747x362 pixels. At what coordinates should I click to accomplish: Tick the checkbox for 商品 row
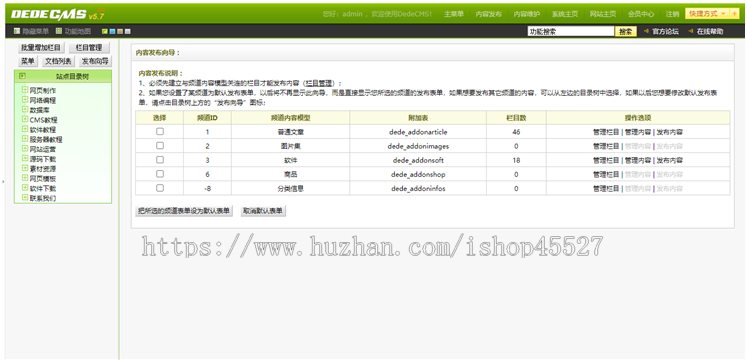[160, 174]
